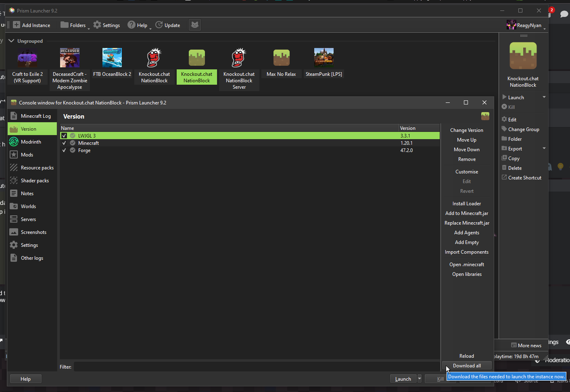Open the Modrinth page in sidebar
This screenshot has width=570, height=392.
32,142
